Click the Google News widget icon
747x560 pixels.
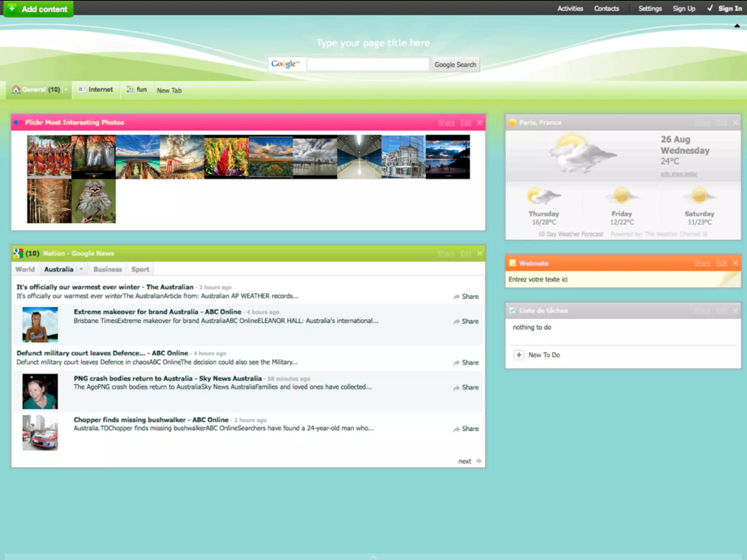tap(18, 253)
